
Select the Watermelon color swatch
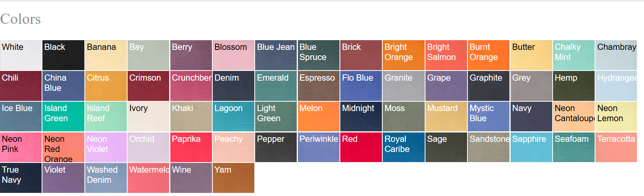148,178
